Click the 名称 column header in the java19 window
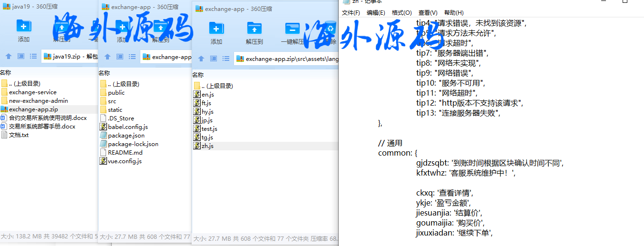 pos(6,73)
